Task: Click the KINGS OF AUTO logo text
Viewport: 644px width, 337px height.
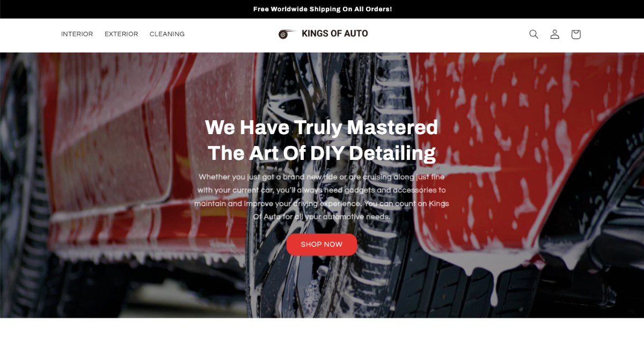Action: point(335,33)
